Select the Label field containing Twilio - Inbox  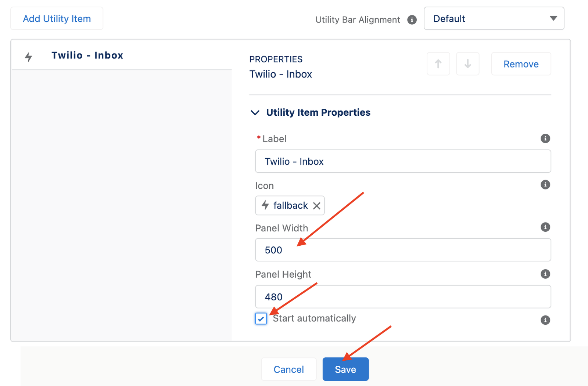(403, 161)
